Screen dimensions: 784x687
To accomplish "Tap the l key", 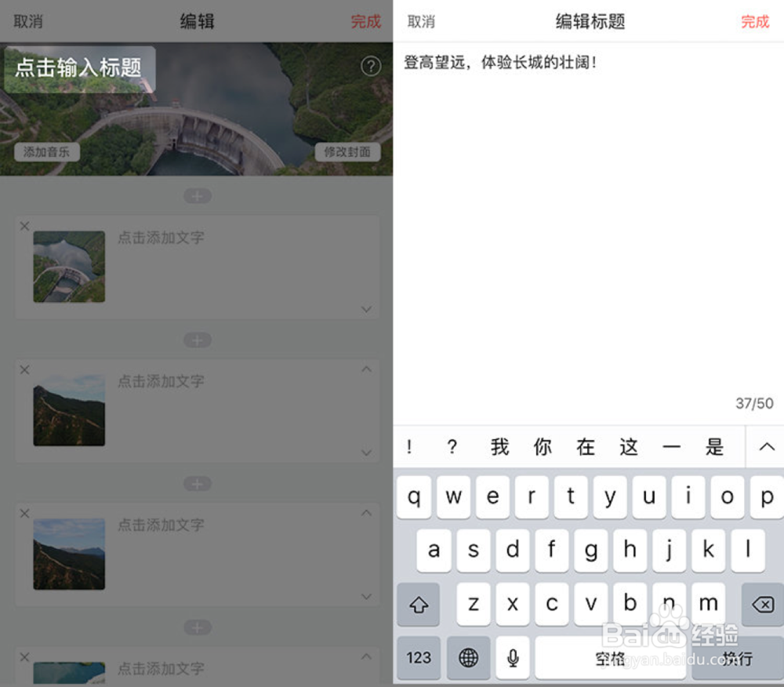I will [x=748, y=551].
